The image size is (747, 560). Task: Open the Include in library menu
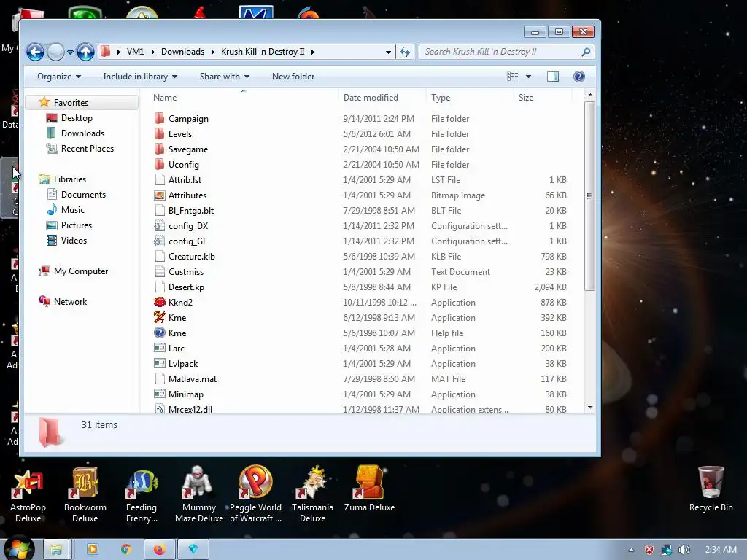(x=140, y=76)
